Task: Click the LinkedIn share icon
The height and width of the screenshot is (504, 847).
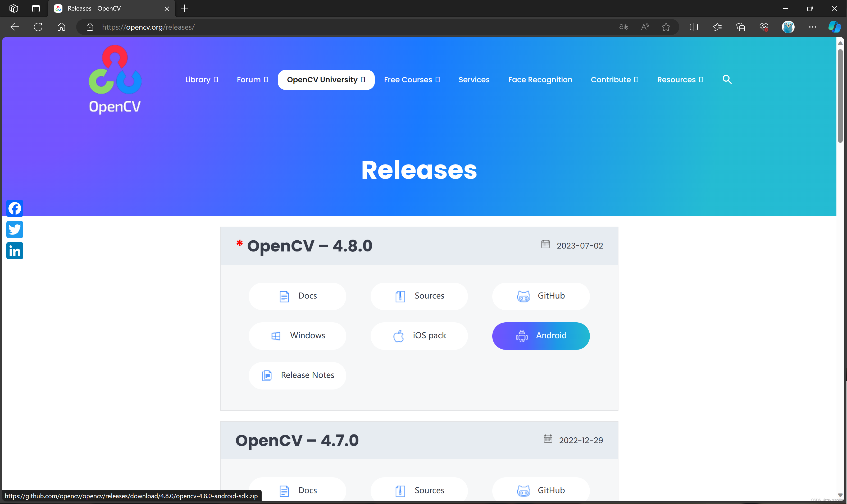Action: pyautogui.click(x=15, y=251)
